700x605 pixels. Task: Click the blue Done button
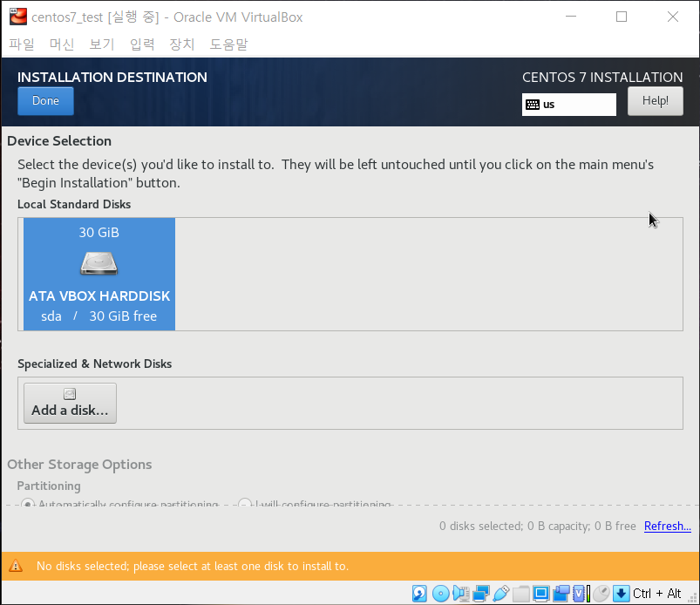coord(45,101)
